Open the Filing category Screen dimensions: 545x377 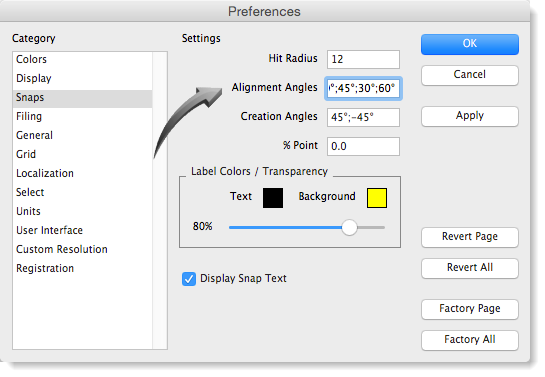[82, 116]
